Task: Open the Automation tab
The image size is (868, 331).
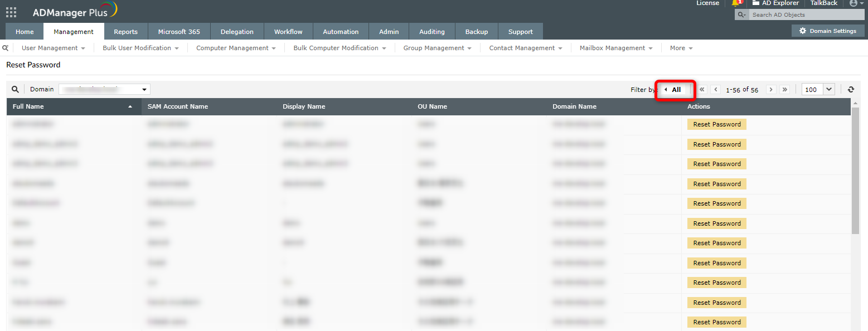Action: tap(341, 32)
